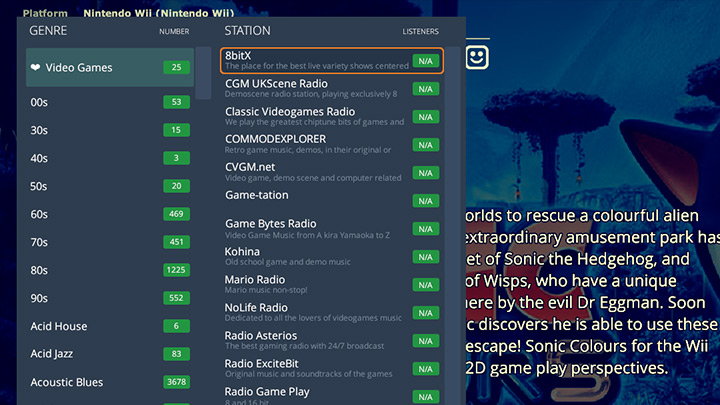Tune to Mario Radio
Screen dimensions: 720x405
332,285
